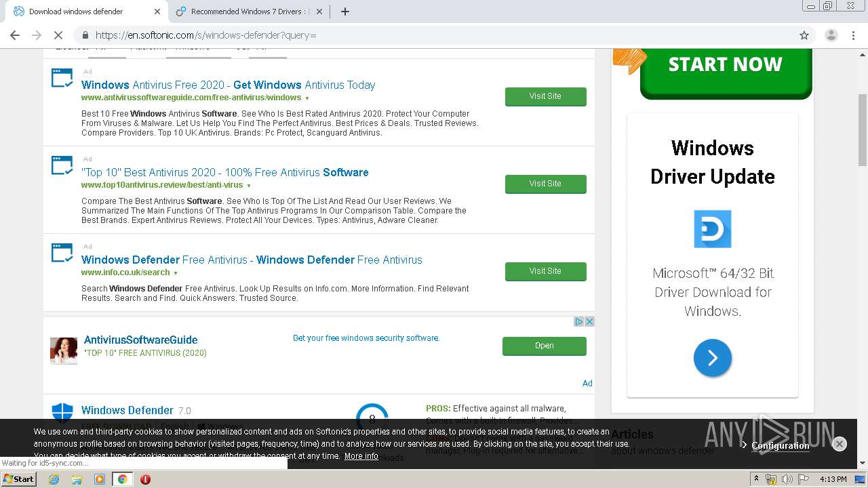Click window icon beside Top 10 Best Antivirus ad
The image size is (868, 488).
pos(62,165)
